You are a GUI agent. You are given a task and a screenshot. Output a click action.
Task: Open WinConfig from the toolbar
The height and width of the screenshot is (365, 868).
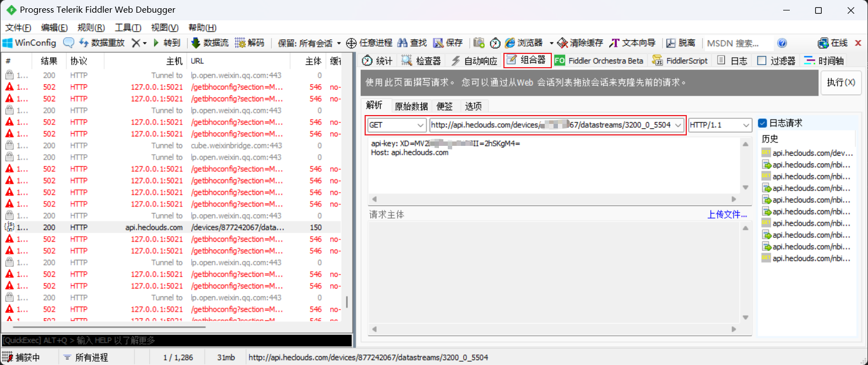pyautogui.click(x=30, y=43)
